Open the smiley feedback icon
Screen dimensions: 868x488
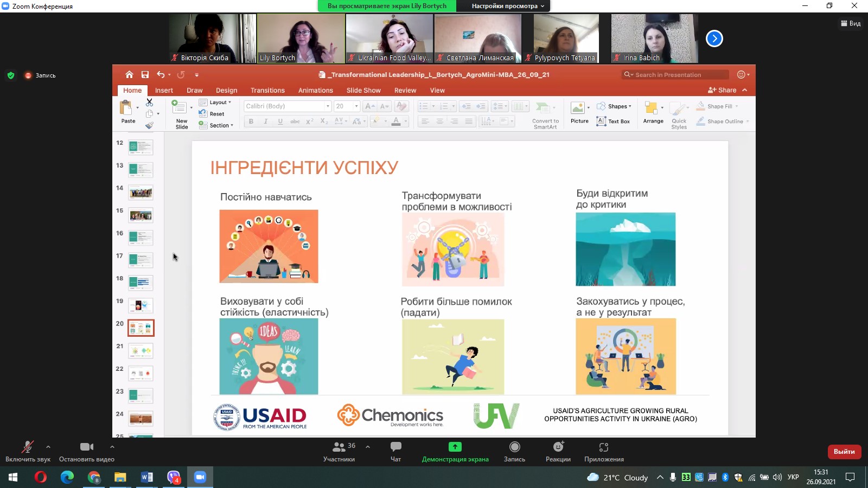pos(742,75)
